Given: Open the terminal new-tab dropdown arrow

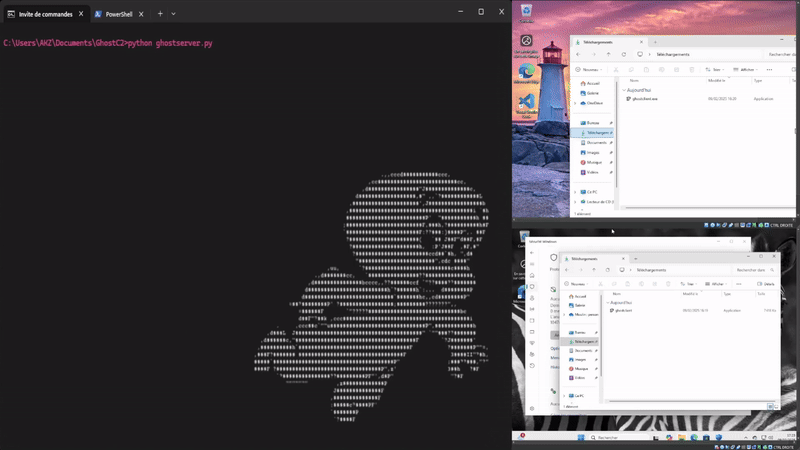Looking at the screenshot, I should click(x=174, y=14).
